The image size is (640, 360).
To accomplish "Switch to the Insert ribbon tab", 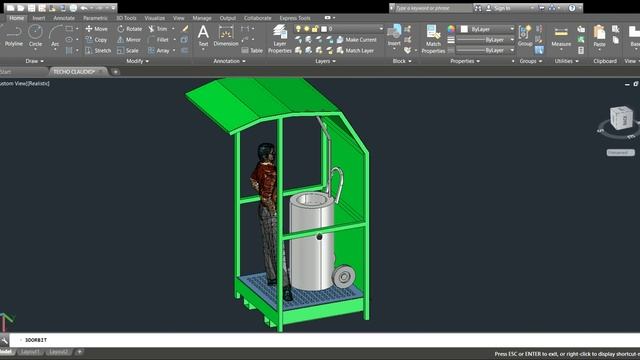I will (x=39, y=18).
